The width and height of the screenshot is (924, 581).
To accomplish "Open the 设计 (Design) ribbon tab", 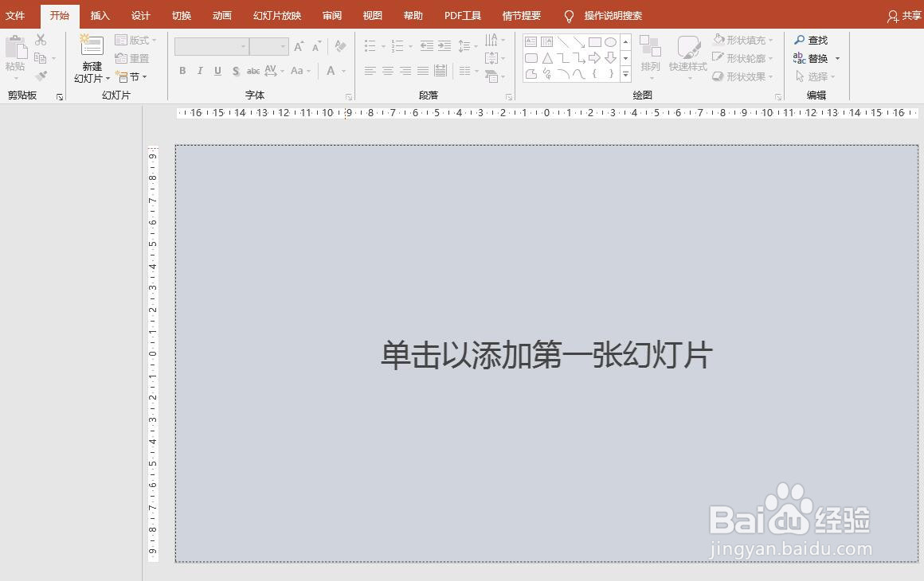I will coord(141,15).
